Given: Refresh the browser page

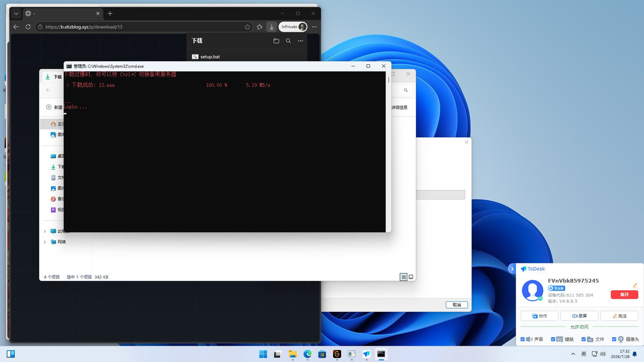Looking at the screenshot, I should pyautogui.click(x=28, y=27).
